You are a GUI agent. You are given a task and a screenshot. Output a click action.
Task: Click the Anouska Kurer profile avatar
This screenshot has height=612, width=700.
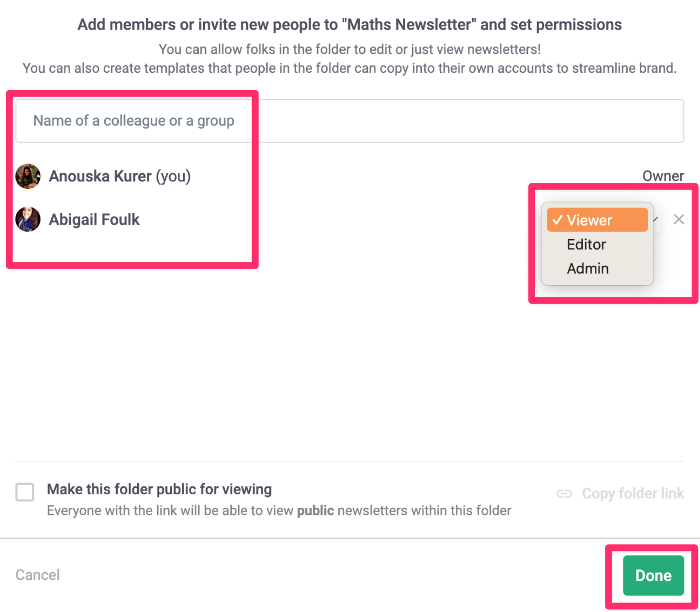(x=28, y=176)
